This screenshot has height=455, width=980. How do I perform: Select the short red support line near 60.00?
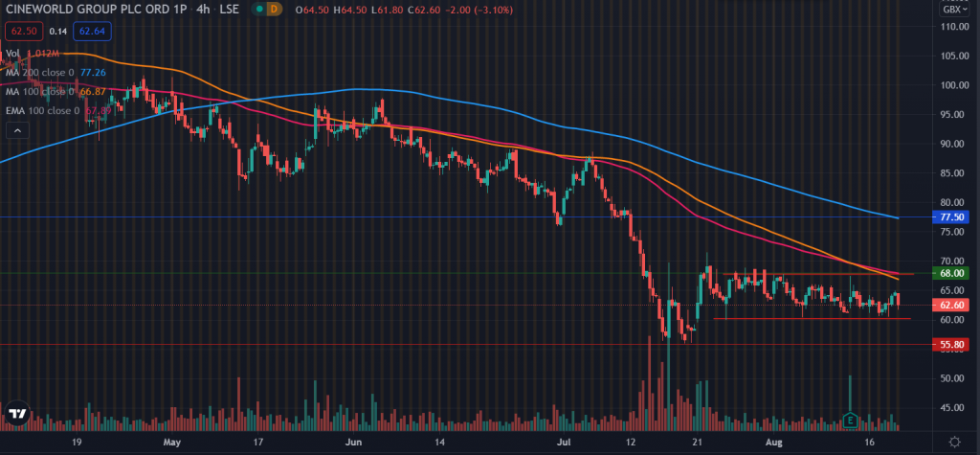pyautogui.click(x=812, y=319)
